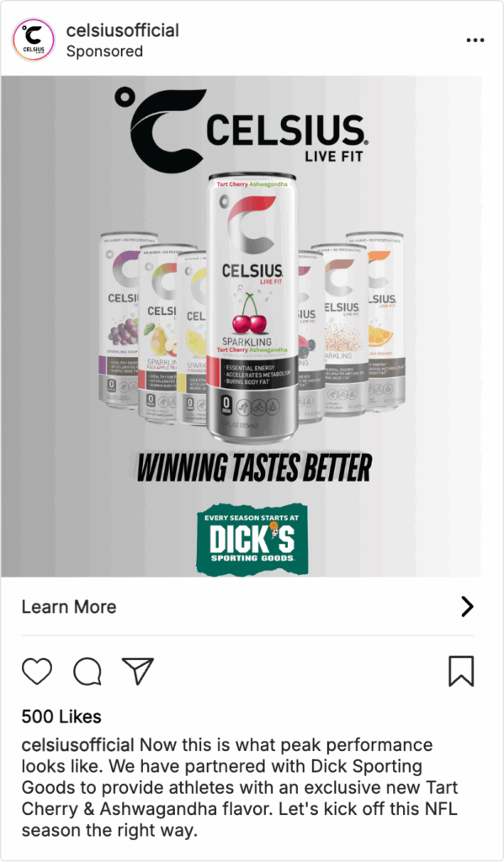Viewport: 504px width, 862px height.
Task: Click the Dick's Sporting Goods logo
Action: tap(252, 539)
